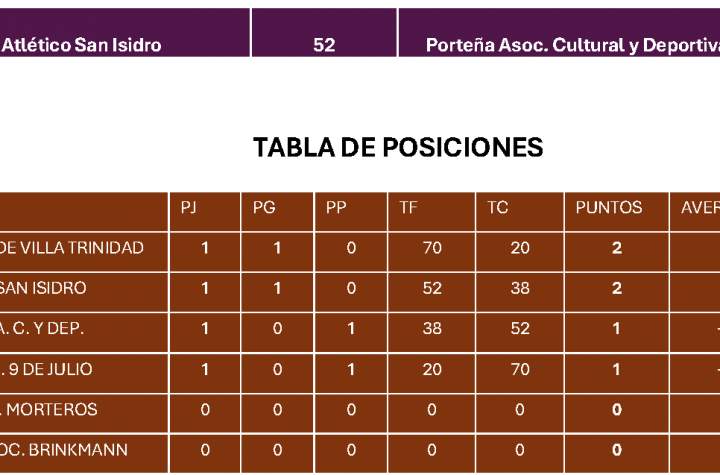Image resolution: width=720 pixels, height=475 pixels.
Task: Click the AVER column header
Action: click(695, 212)
